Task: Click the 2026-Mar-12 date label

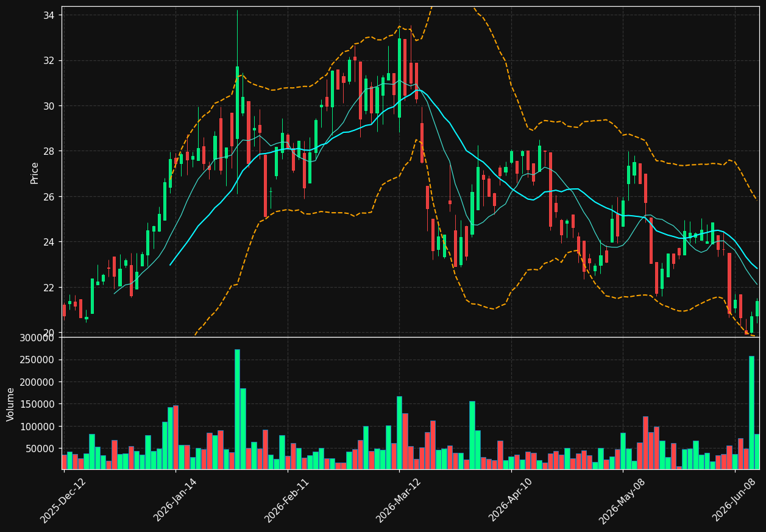Action: pyautogui.click(x=398, y=500)
